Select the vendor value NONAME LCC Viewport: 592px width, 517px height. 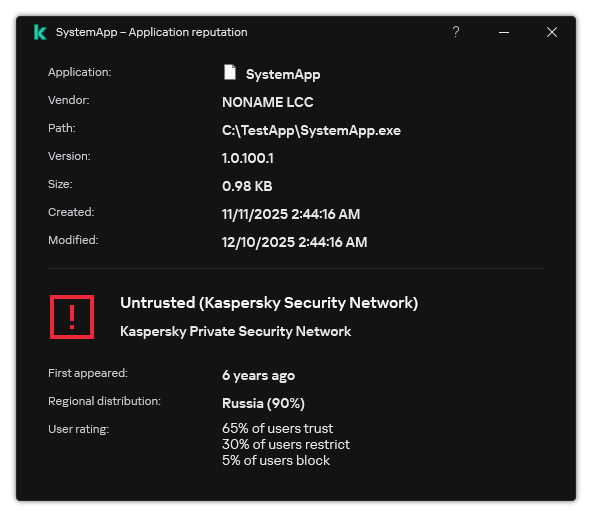coord(267,102)
